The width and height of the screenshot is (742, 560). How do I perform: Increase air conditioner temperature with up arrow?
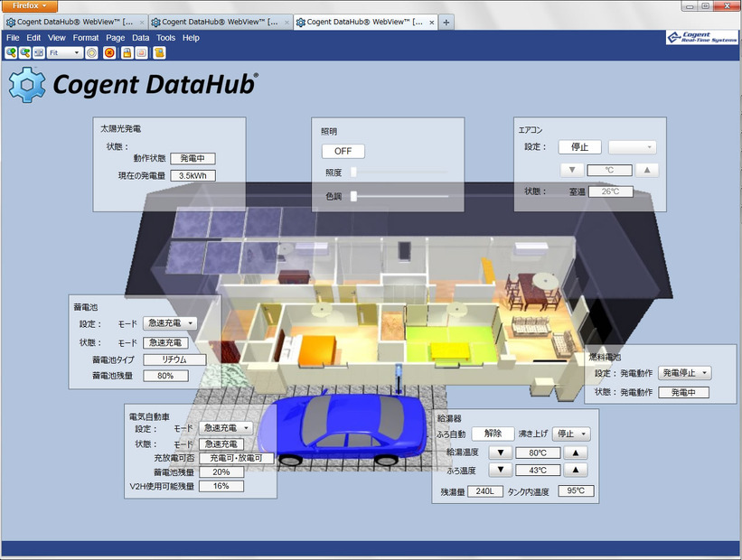point(647,170)
